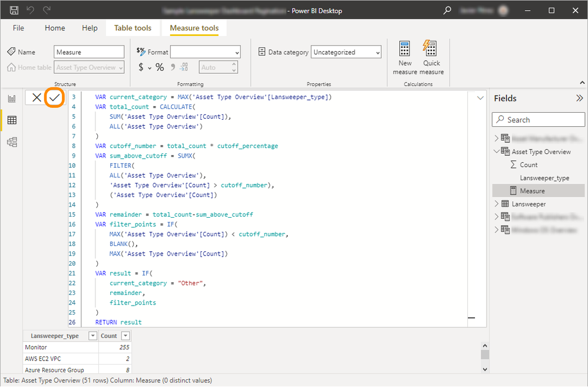
Task: Select the Measure field in Fields pane
Action: pyautogui.click(x=532, y=191)
